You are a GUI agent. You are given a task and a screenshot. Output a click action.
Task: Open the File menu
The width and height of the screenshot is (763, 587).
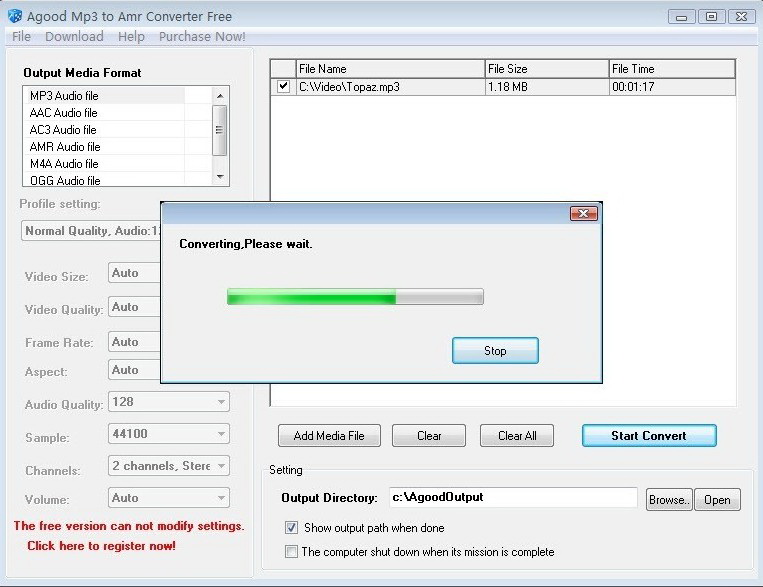(21, 37)
